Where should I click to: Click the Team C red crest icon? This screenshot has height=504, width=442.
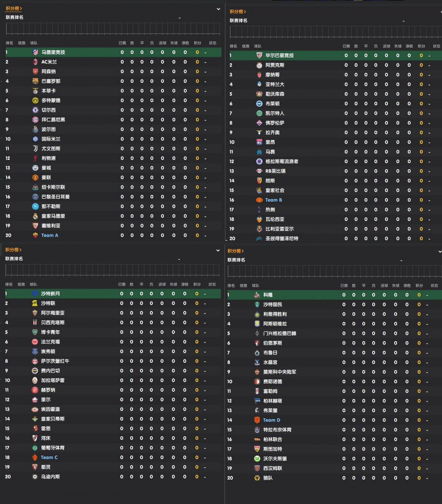point(35,457)
